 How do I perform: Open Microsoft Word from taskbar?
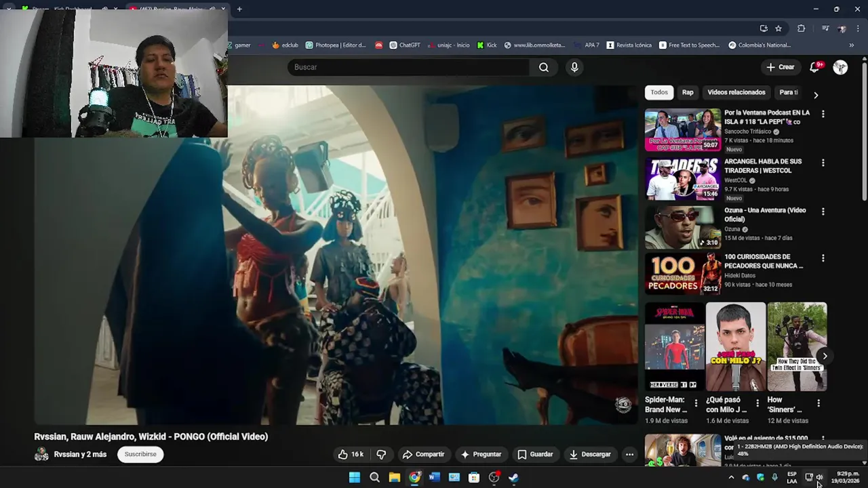point(434,477)
